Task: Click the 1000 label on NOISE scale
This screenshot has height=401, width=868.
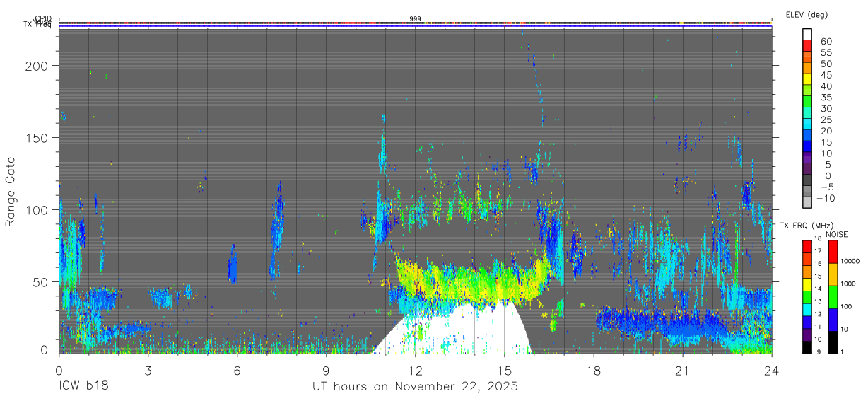Action: pos(848,284)
